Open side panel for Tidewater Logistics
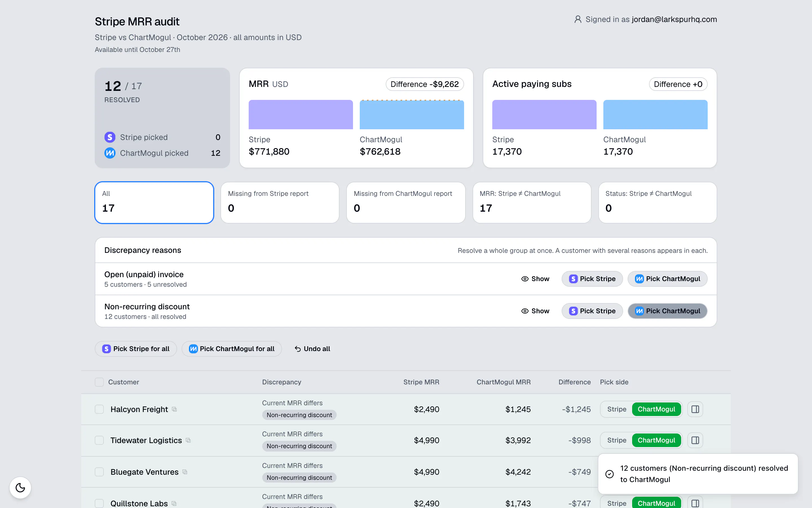Viewport: 812px width, 508px height. click(x=695, y=440)
